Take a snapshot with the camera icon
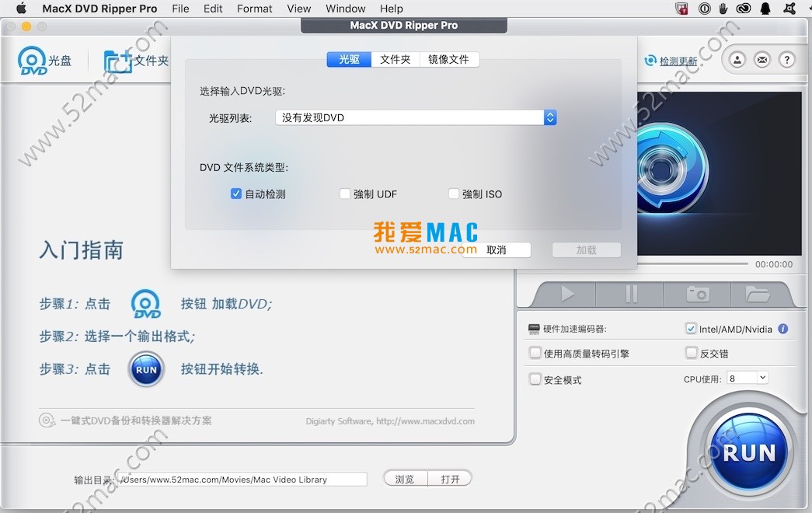 point(698,295)
